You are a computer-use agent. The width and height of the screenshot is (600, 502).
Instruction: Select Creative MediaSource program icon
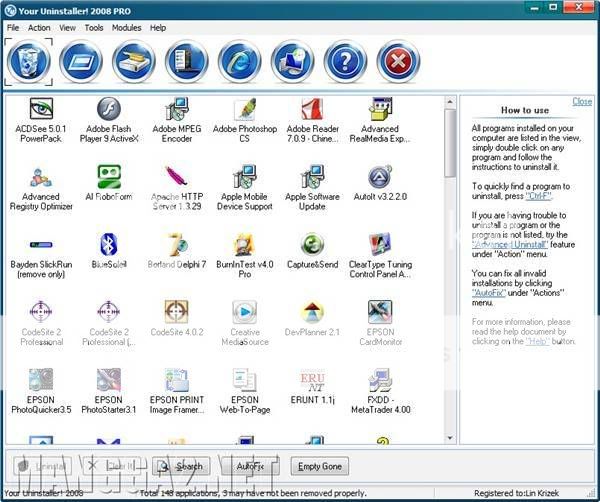click(245, 312)
